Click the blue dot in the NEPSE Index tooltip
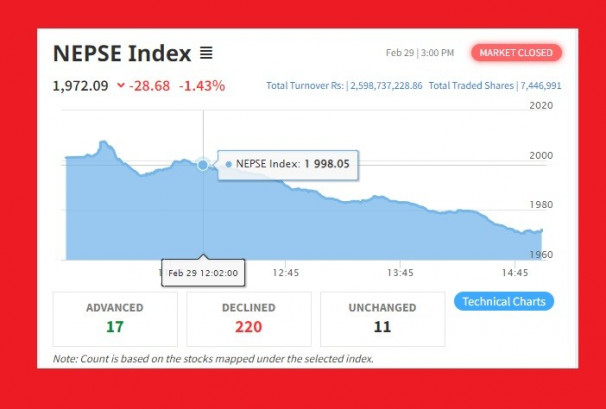Image resolution: width=606 pixels, height=409 pixels. click(x=229, y=163)
